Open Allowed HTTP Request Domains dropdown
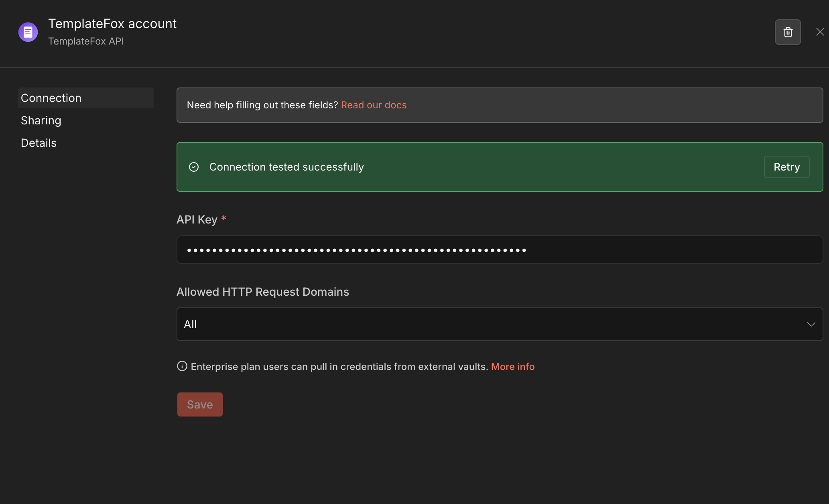The image size is (829, 504). coord(500,324)
